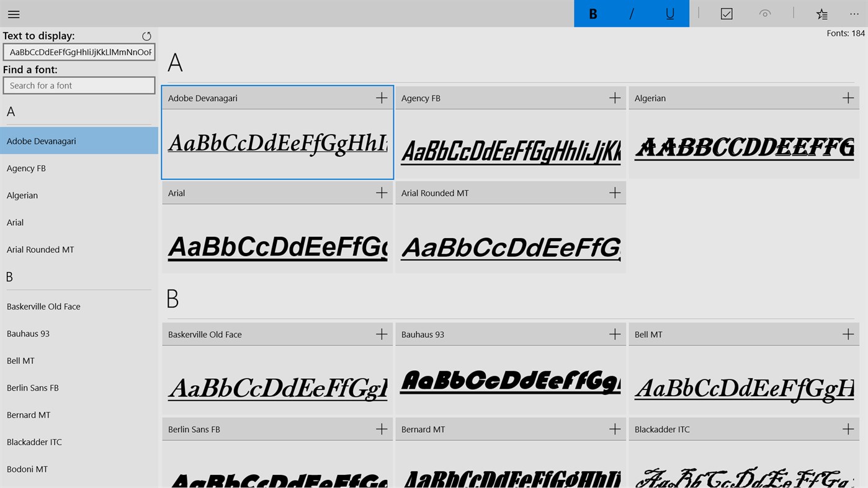Open the hamburger navigation menu
Screen dimensions: 868x488
click(14, 14)
